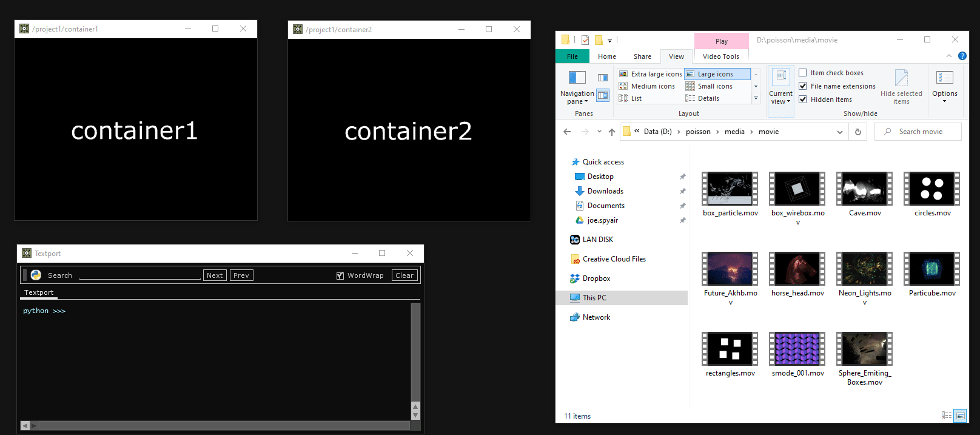Click the Dropbox icon in the sidebar
The image size is (980, 435).
tap(574, 278)
